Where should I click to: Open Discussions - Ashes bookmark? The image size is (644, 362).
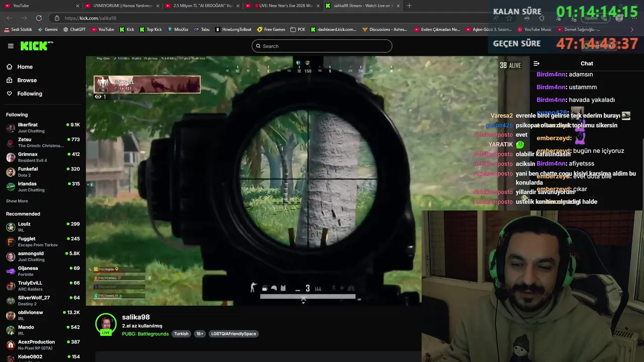pos(385,30)
